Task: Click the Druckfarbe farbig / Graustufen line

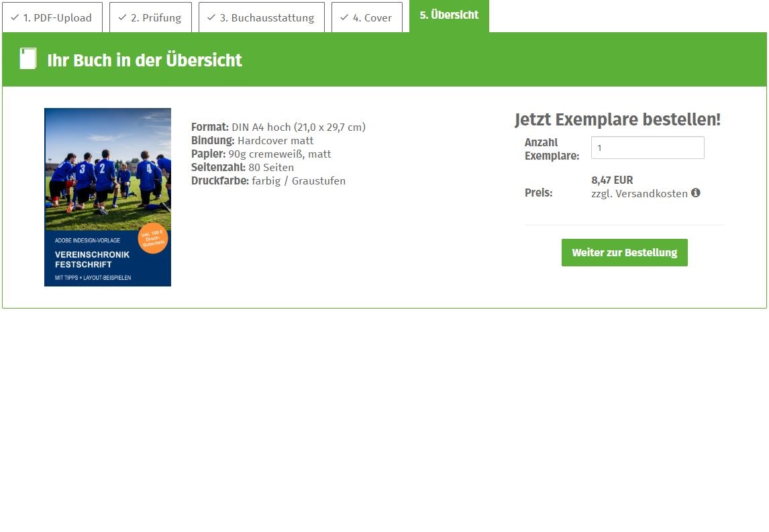Action: (x=268, y=181)
